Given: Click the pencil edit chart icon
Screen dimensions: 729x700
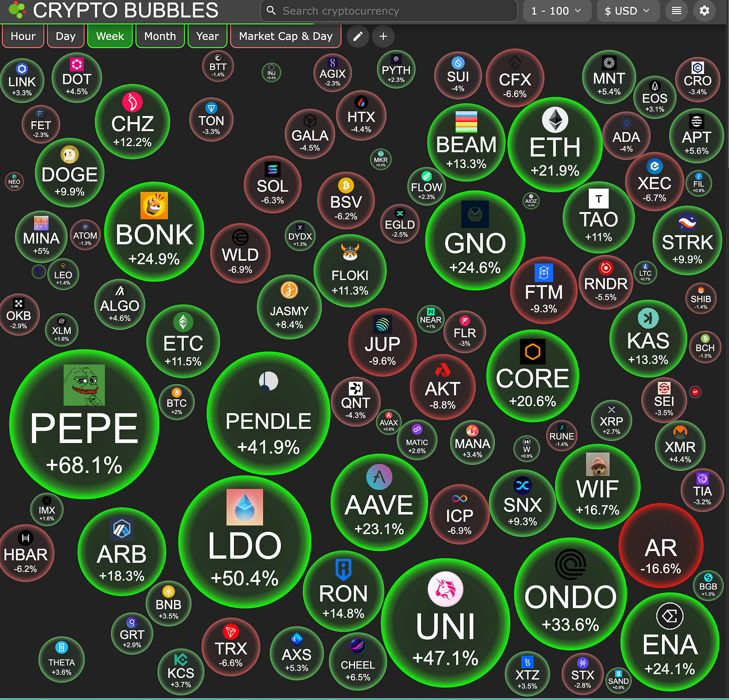Looking at the screenshot, I should tap(358, 36).
